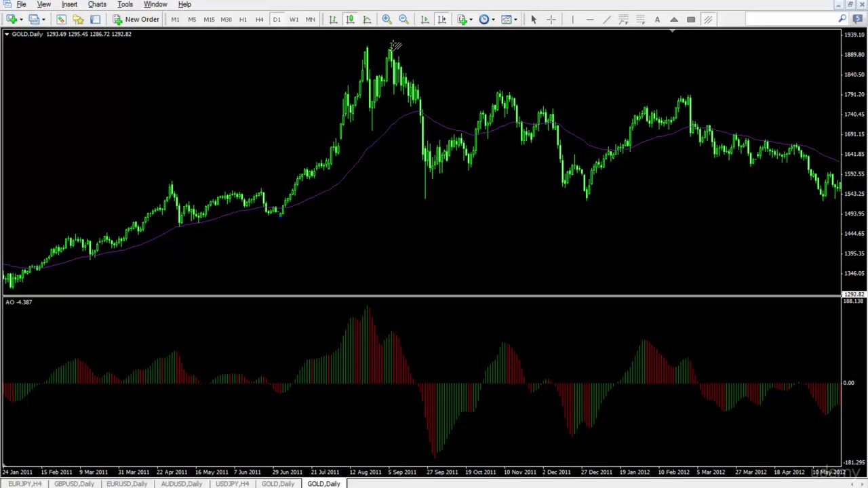868x488 pixels.
Task: Open the Profiles toolbar icon
Action: [34, 20]
